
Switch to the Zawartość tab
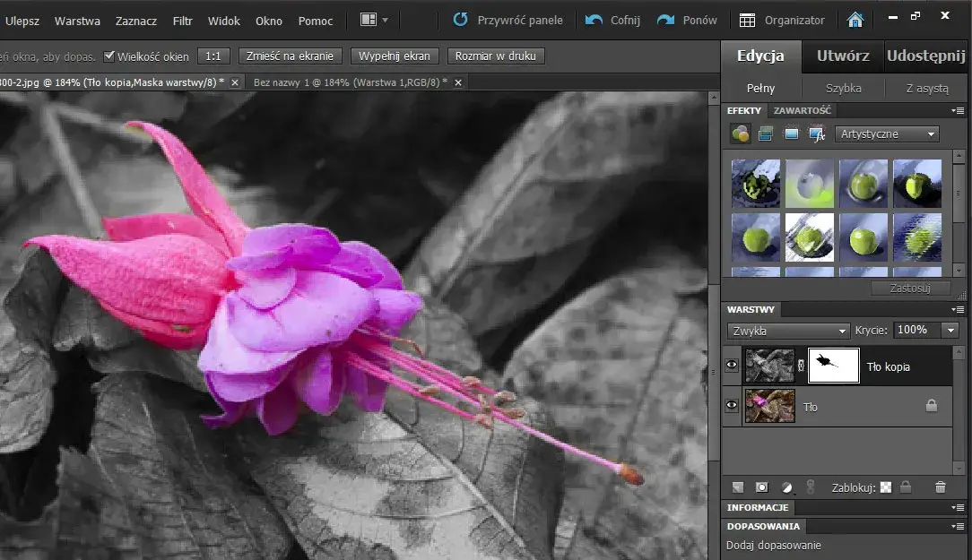pyautogui.click(x=803, y=109)
